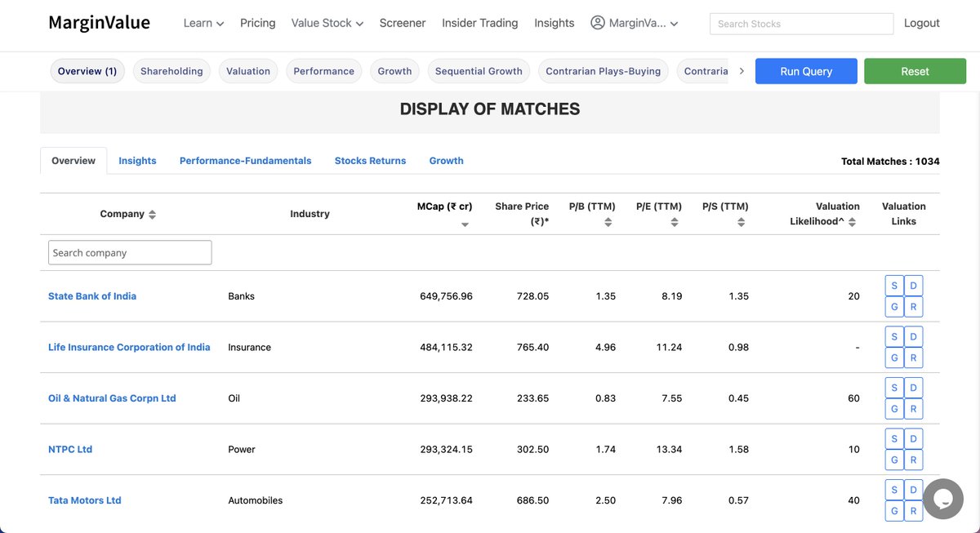Viewport: 980px width, 533px height.
Task: Click the MarginValue logo
Action: click(100, 23)
